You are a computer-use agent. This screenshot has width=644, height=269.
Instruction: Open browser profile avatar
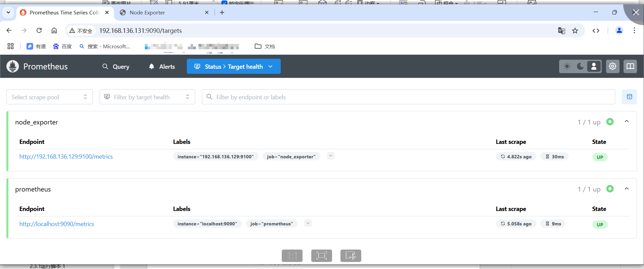[619, 31]
